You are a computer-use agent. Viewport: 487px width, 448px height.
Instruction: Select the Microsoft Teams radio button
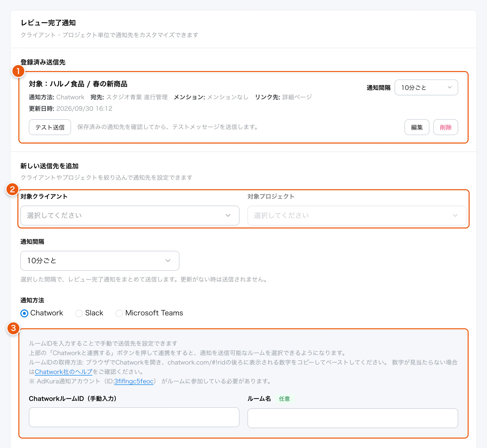(x=119, y=313)
